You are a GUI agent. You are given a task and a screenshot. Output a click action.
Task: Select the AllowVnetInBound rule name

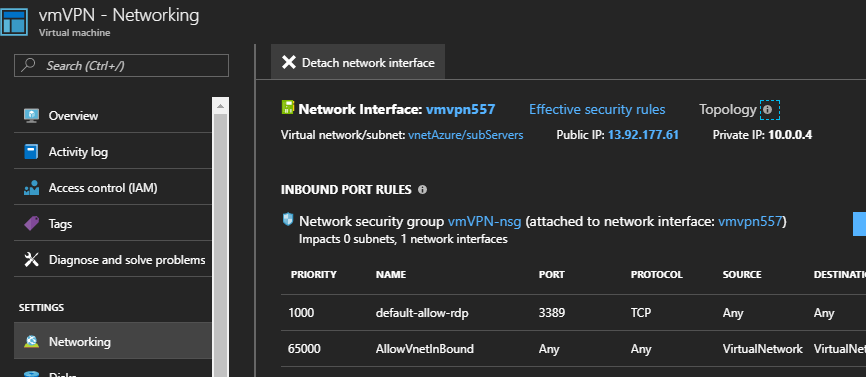coord(424,349)
